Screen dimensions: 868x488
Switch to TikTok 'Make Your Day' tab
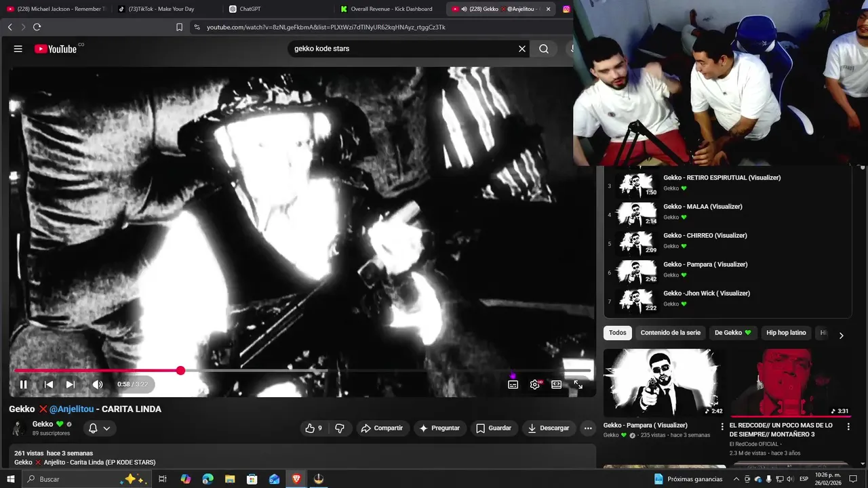(166, 9)
